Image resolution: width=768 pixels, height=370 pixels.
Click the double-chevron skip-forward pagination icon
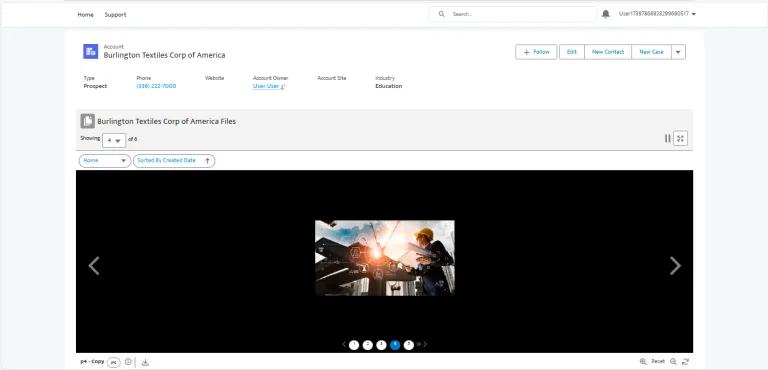[x=419, y=345]
